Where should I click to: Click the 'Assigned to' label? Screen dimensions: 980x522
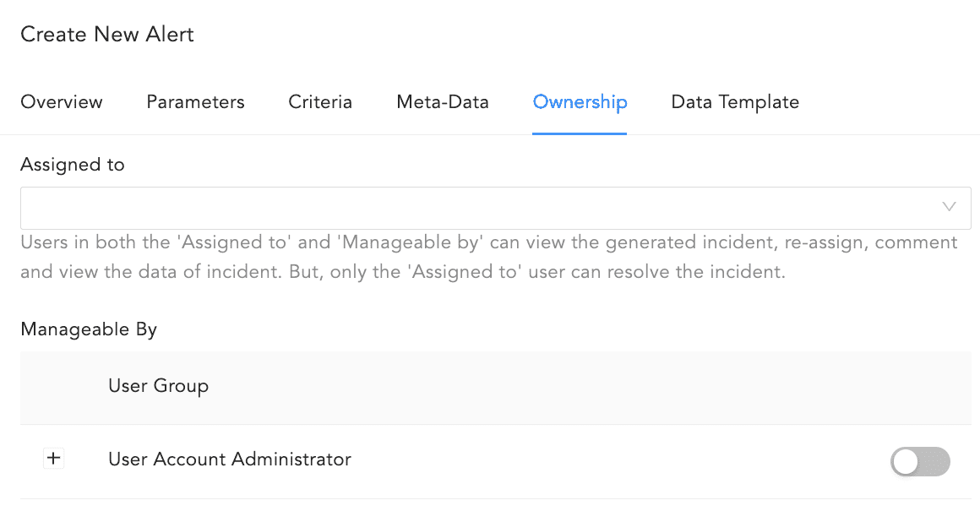73,164
